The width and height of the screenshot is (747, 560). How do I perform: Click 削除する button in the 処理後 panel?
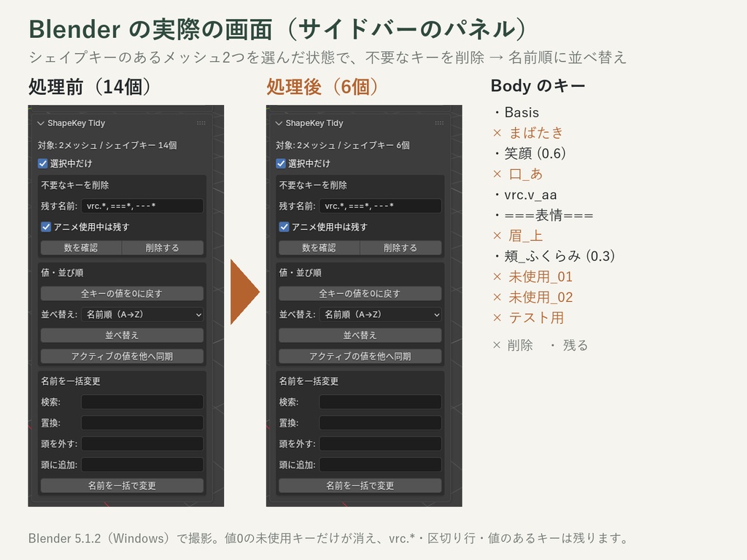tap(400, 248)
